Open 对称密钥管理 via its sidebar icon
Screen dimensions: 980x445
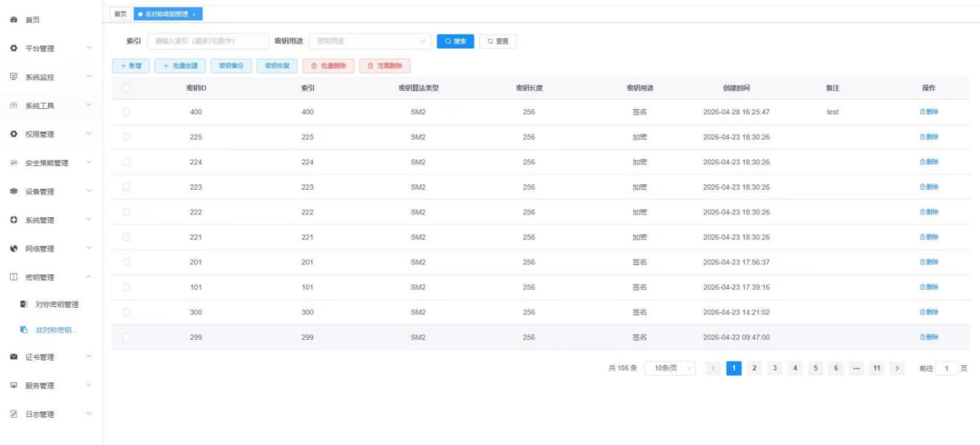[x=24, y=304]
